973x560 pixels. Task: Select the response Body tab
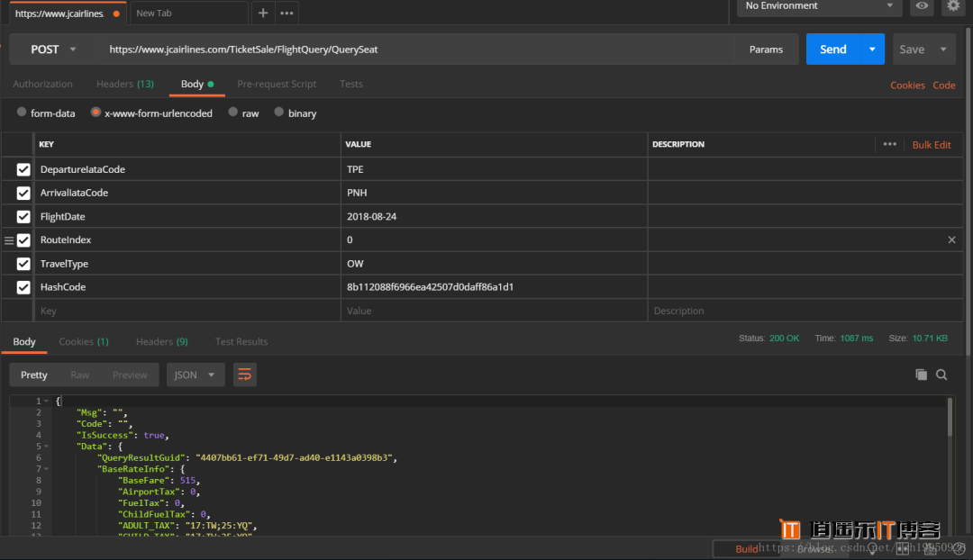click(x=24, y=342)
